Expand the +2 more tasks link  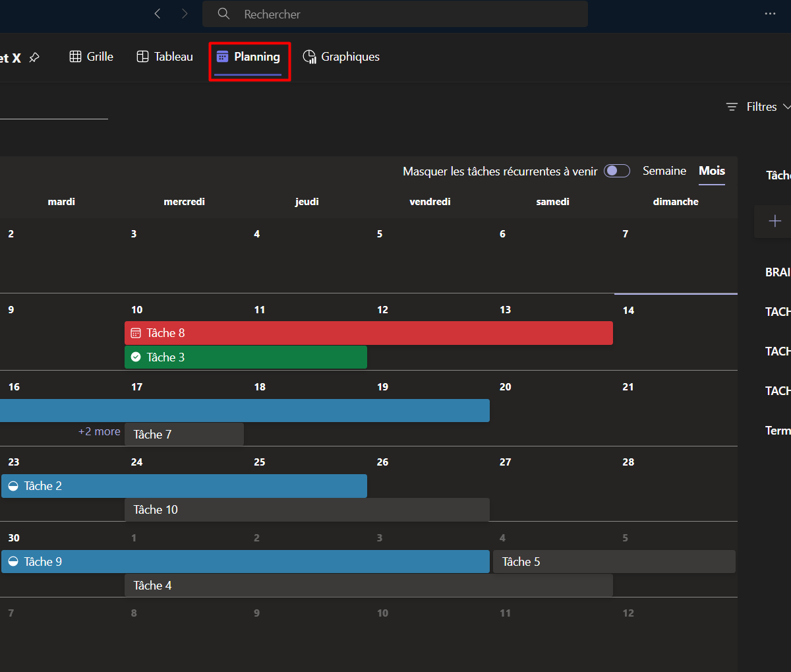[x=100, y=432]
